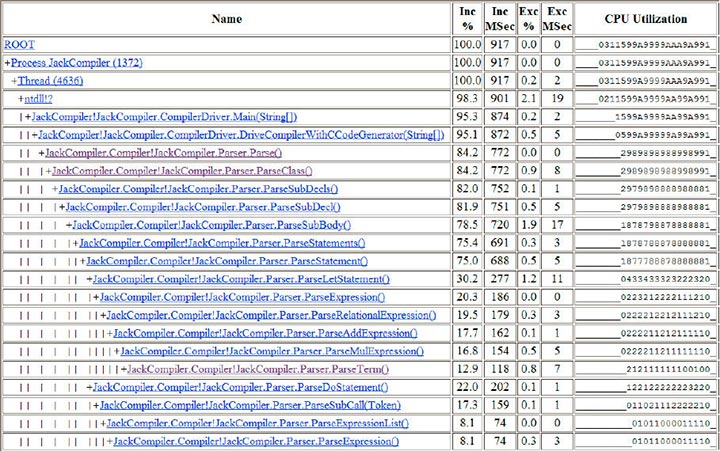Open the Parser.ParseAddExpression() link
This screenshot has width=720, height=451.
point(265,333)
